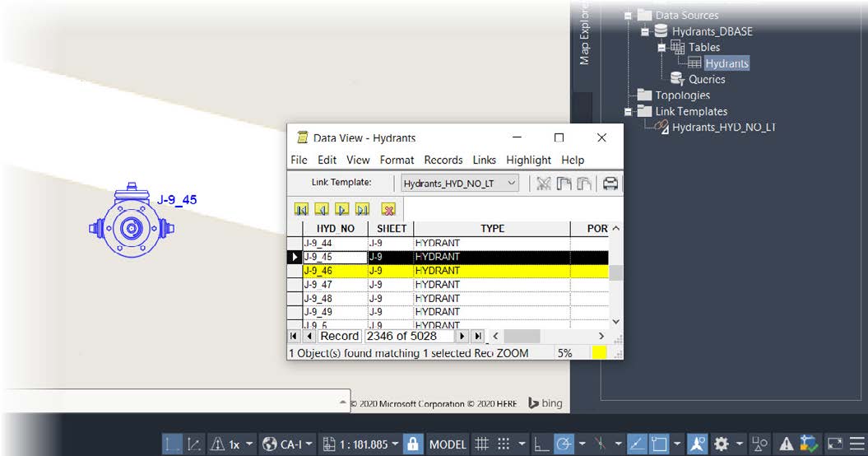Toggle annotation visibility icon in status bar
The image size is (868, 456).
(697, 444)
